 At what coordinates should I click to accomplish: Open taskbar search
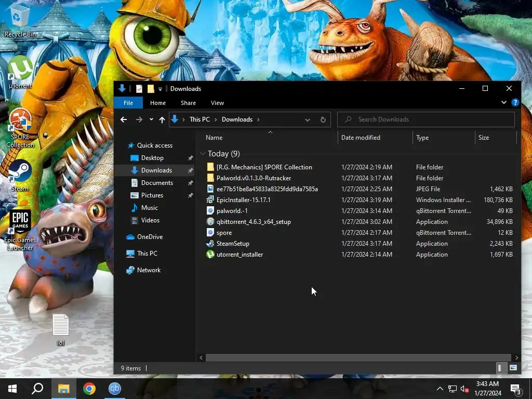pyautogui.click(x=37, y=389)
